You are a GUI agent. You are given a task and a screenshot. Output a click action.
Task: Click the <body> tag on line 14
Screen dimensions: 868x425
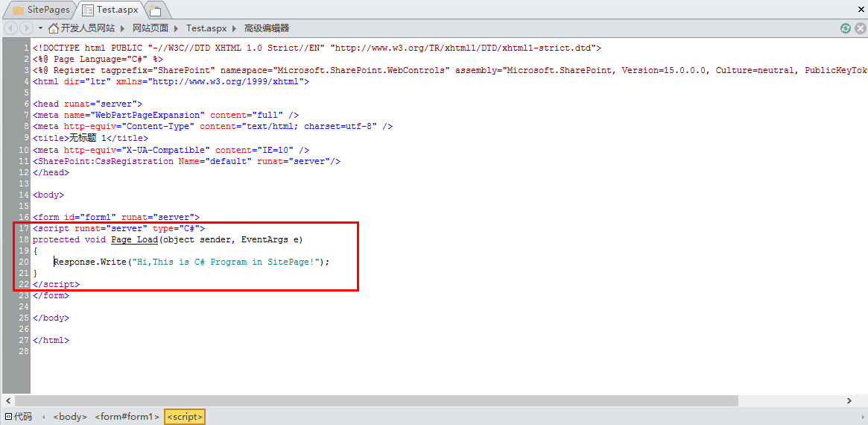(x=48, y=195)
